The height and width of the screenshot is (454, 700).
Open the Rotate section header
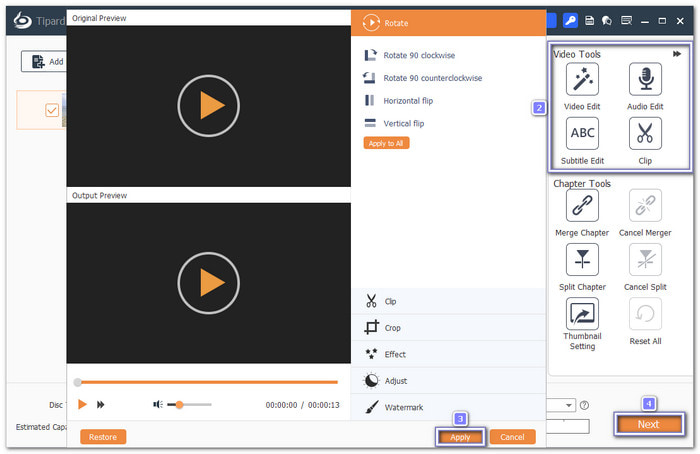(x=449, y=23)
